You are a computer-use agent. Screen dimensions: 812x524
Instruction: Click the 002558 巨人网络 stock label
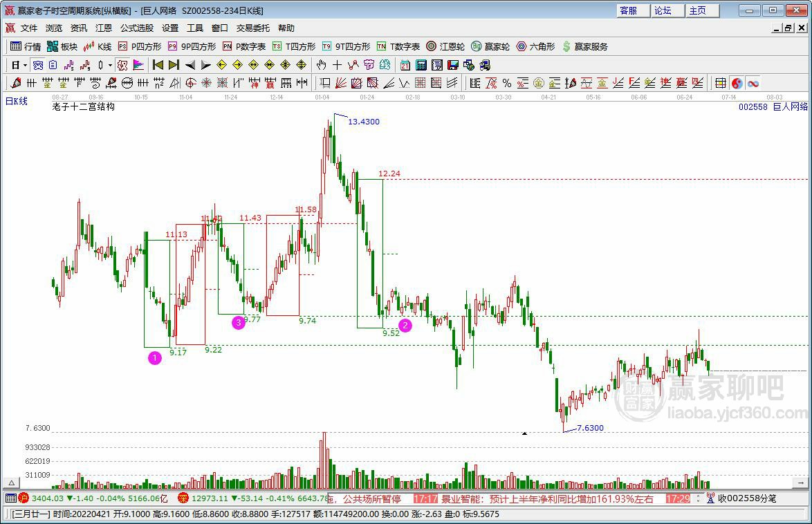point(773,106)
